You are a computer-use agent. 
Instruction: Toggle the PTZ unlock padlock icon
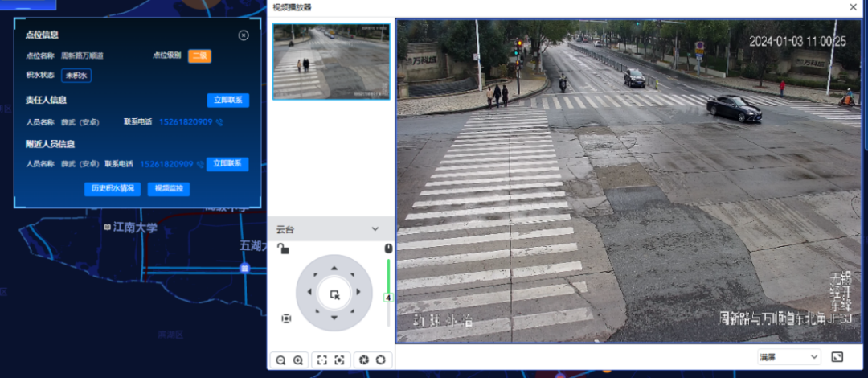point(282,249)
